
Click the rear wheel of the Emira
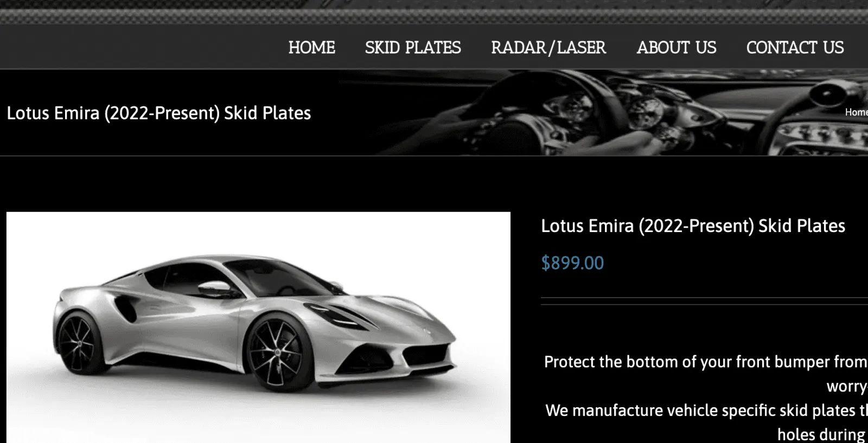pos(79,344)
